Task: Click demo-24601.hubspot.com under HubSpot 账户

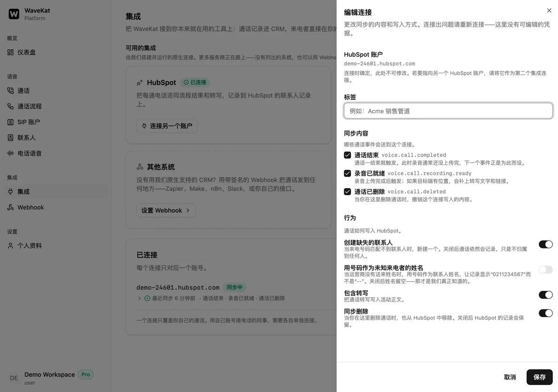Action: pos(379,64)
